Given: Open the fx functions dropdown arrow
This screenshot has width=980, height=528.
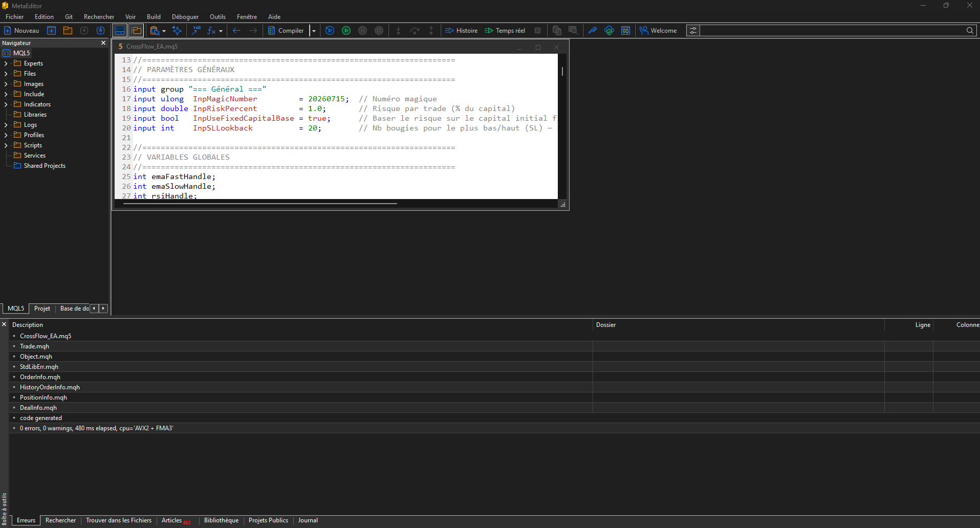Looking at the screenshot, I should tap(221, 31).
